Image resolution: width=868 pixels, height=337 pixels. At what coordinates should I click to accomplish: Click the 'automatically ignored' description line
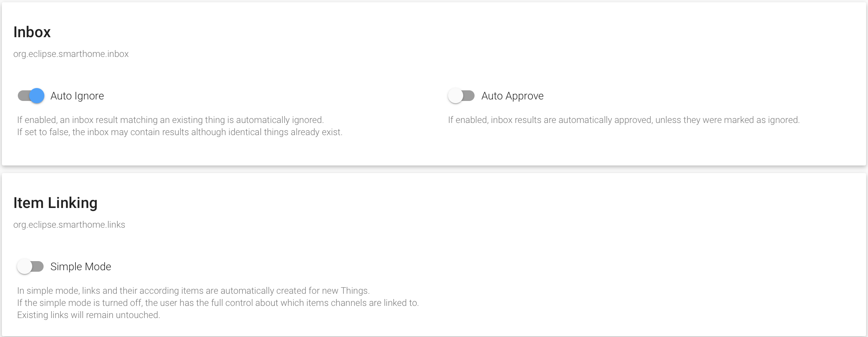(170, 120)
